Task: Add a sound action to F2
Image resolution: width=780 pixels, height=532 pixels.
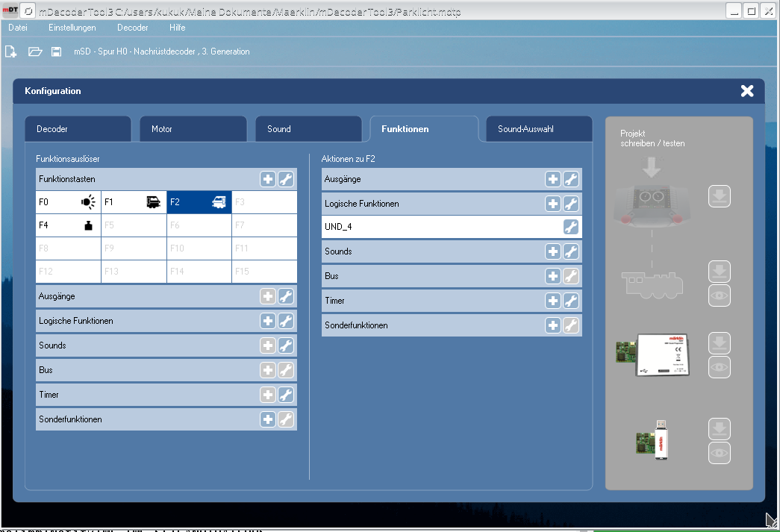Action: point(553,251)
